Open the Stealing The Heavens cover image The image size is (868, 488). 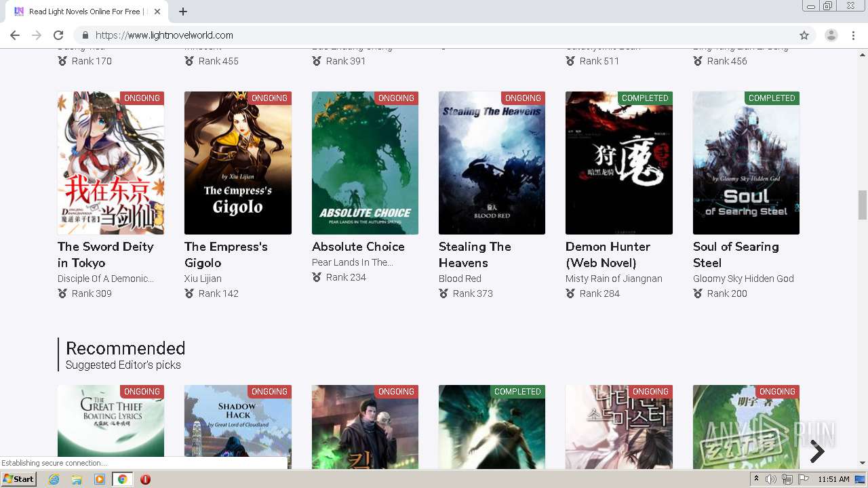pyautogui.click(x=492, y=163)
